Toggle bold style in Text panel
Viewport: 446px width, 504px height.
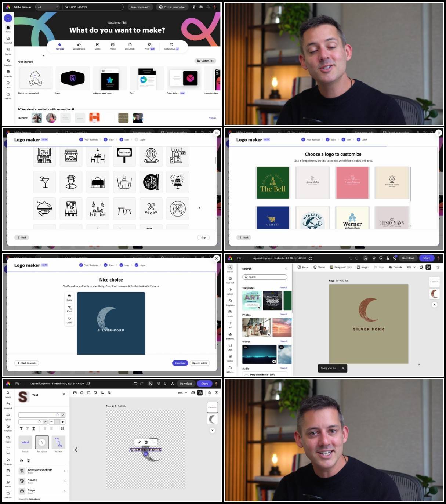(x=21, y=428)
